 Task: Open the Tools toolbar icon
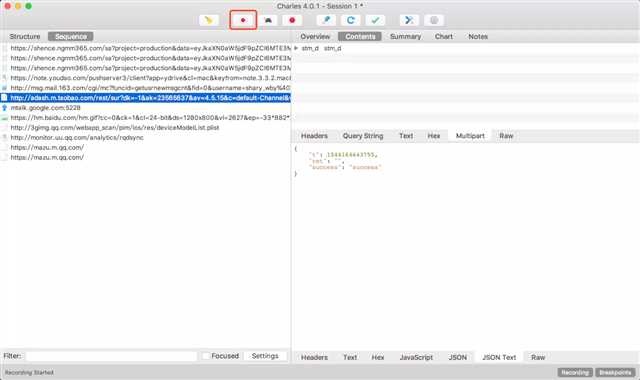[409, 20]
